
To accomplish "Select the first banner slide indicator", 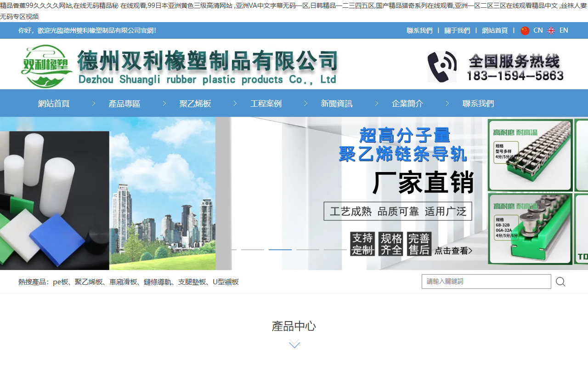I will click(225, 249).
